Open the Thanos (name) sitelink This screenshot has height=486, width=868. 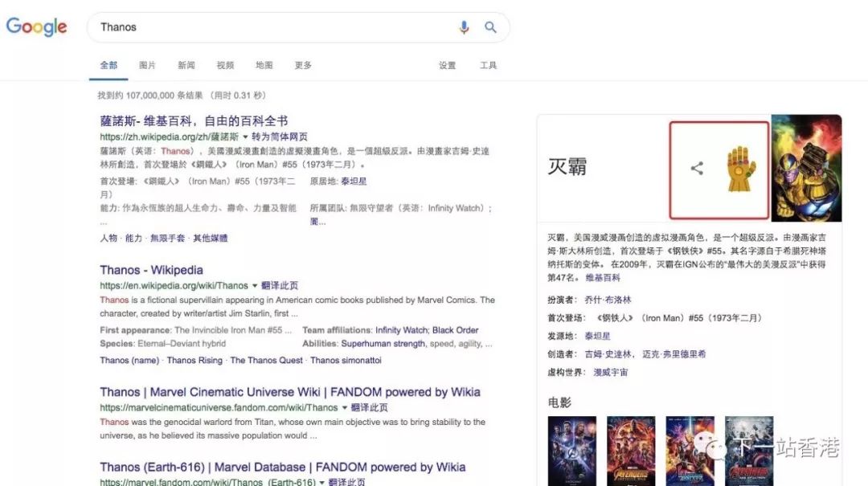click(x=129, y=361)
